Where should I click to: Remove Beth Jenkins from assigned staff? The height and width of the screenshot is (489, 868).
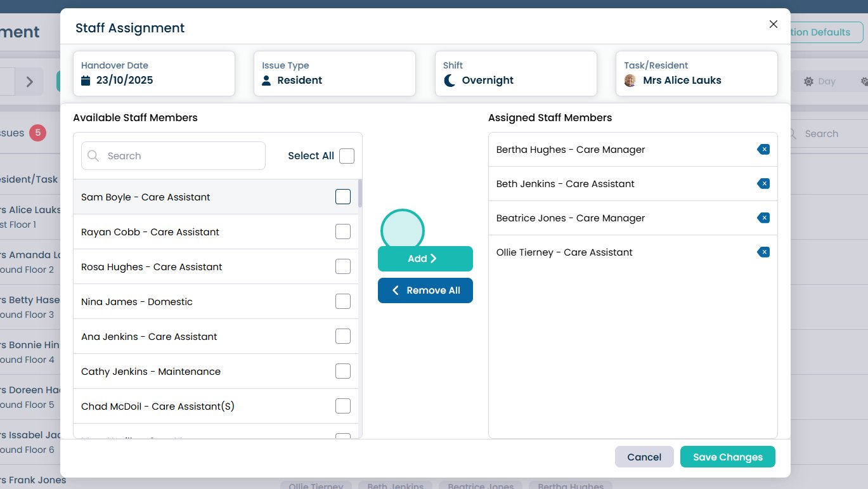763,184
